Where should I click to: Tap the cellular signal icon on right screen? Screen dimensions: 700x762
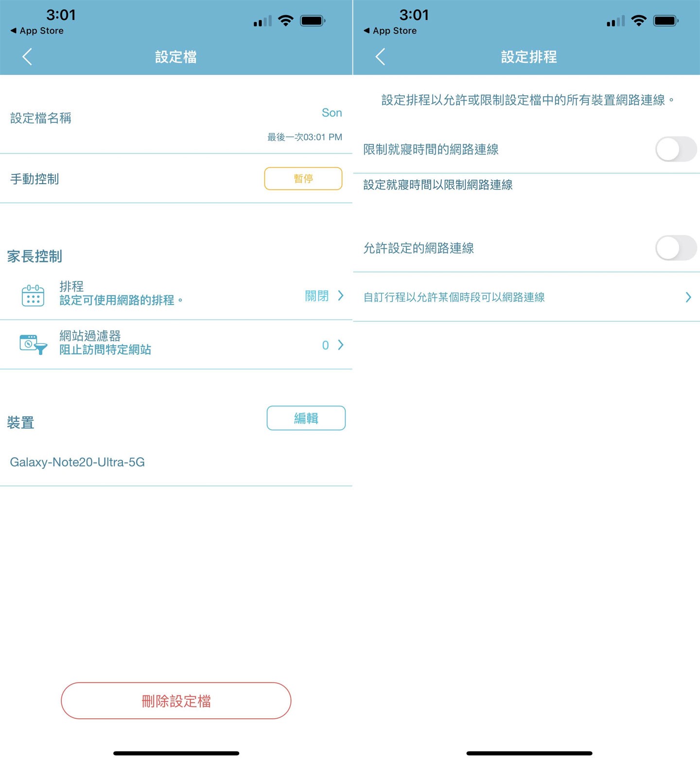[x=615, y=21]
